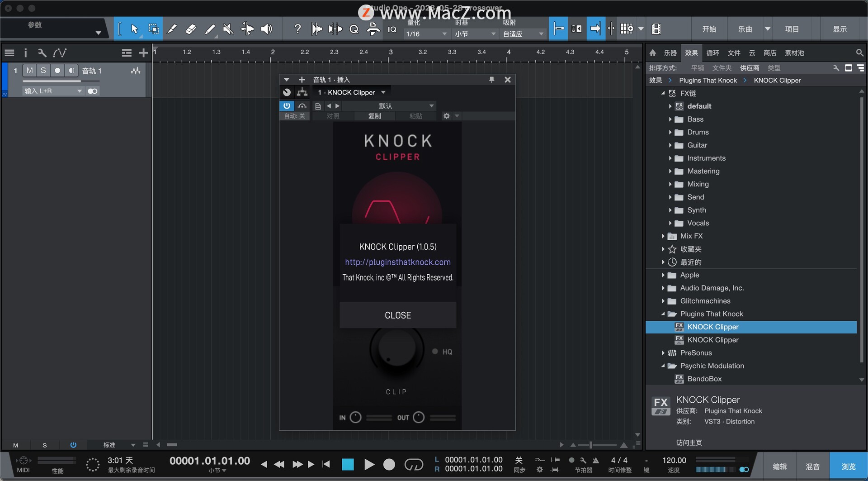Screen dimensions: 868x481
Task: Toggle KNOCK Clipper plugin power/bypass button
Action: pyautogui.click(x=287, y=106)
